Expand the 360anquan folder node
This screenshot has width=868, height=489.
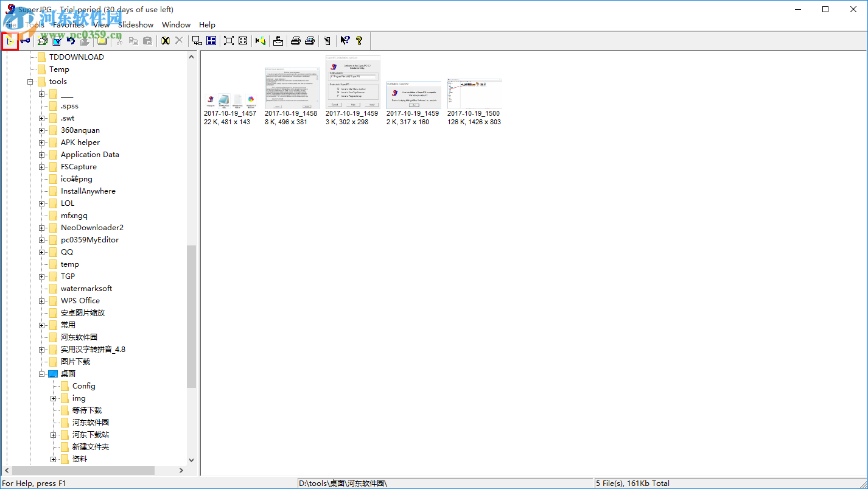tap(41, 130)
